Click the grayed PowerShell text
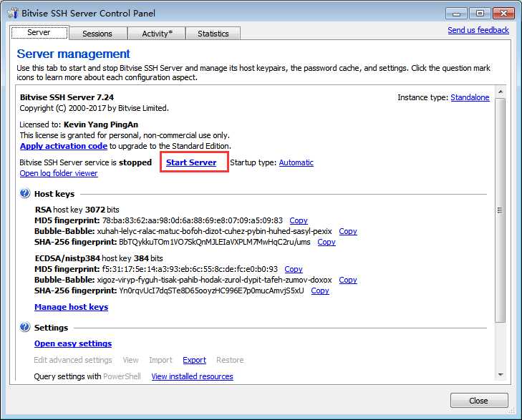Viewport: 522px width, 420px height. click(122, 376)
